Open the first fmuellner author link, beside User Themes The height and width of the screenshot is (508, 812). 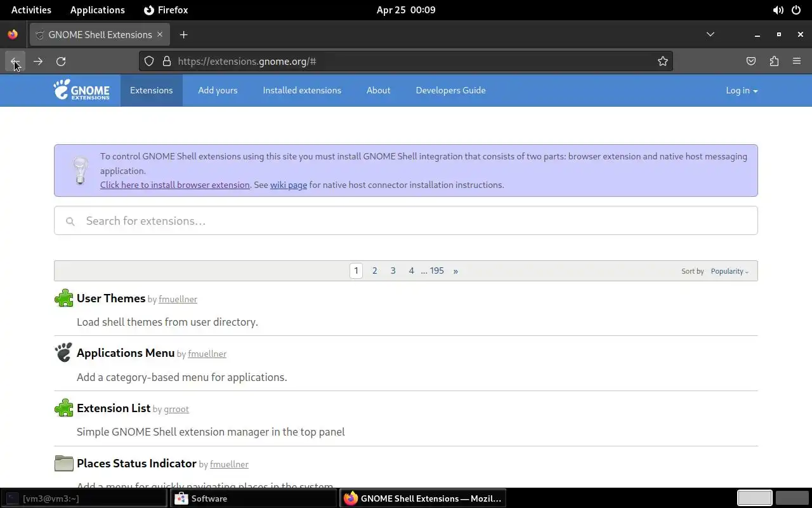pos(178,299)
